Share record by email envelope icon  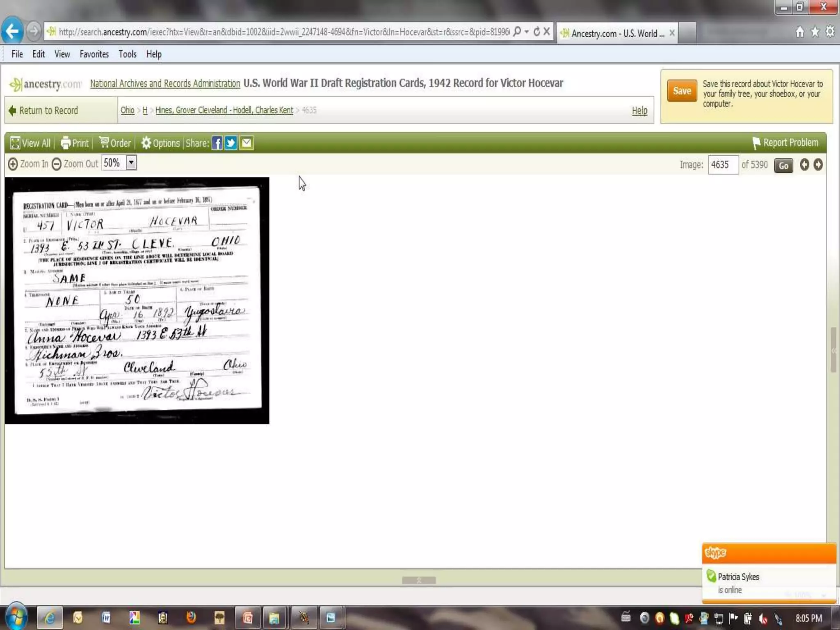[246, 143]
